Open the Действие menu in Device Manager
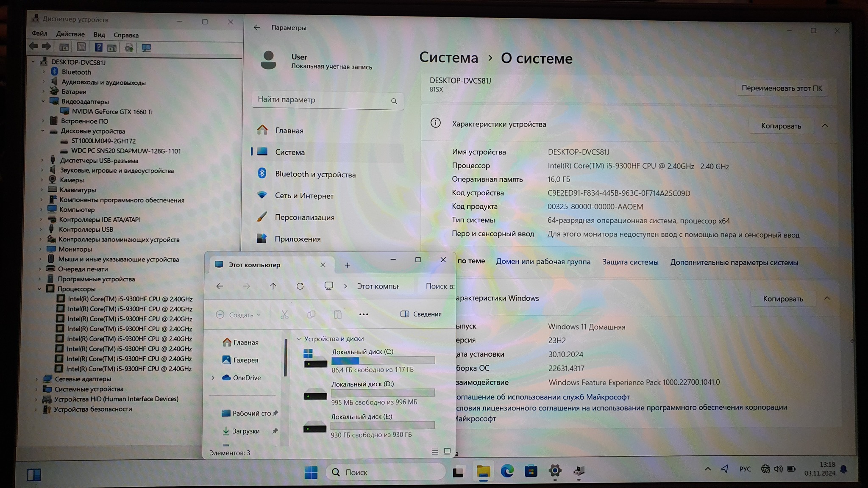Viewport: 868px width, 488px height. pyautogui.click(x=70, y=34)
